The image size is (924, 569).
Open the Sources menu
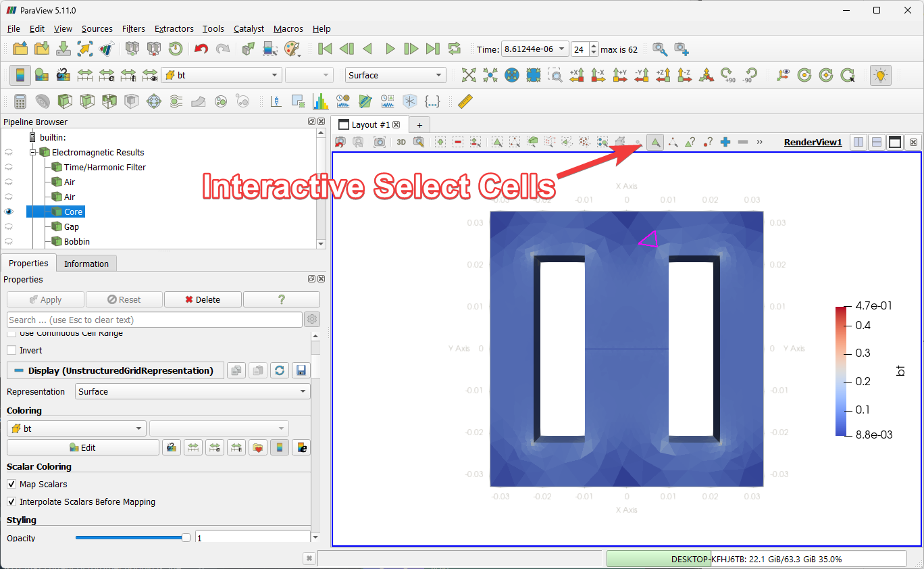coord(97,28)
